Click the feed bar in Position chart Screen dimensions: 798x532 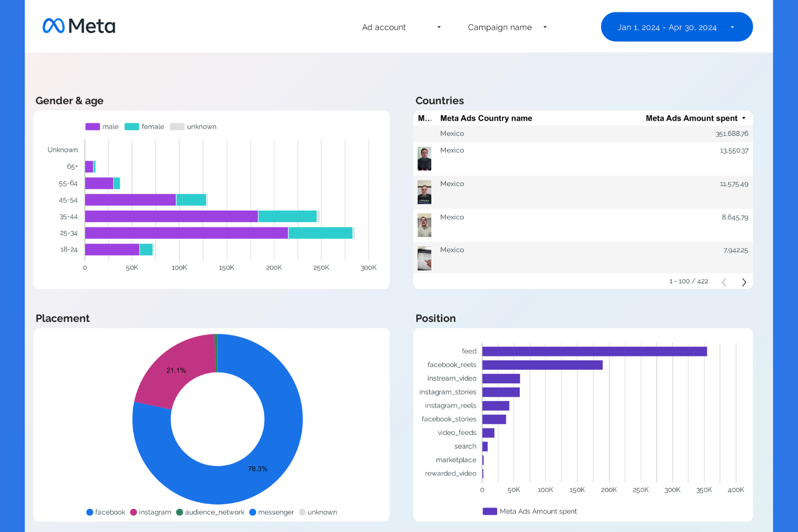(x=594, y=351)
